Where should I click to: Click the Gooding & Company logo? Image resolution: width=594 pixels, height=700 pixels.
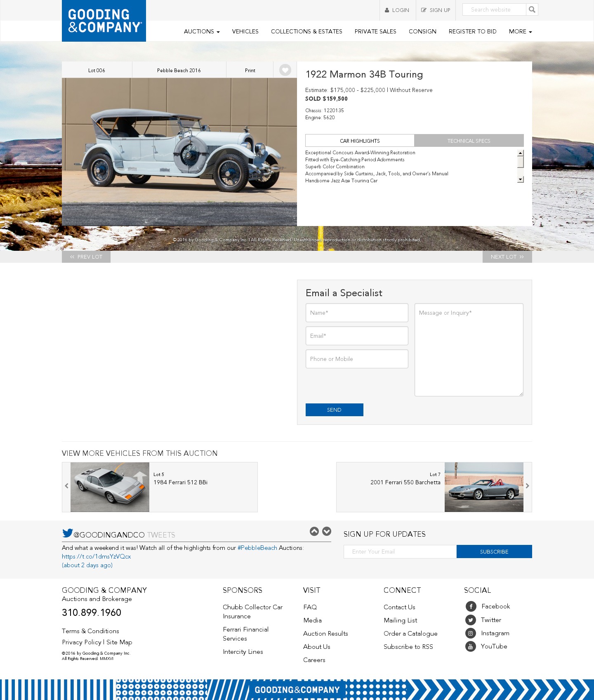coord(104,21)
